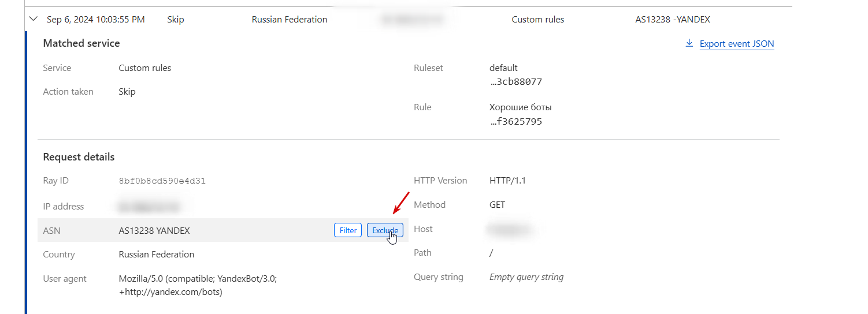Click the rule ID ending in f3625795
The width and height of the screenshot is (868, 314).
(515, 122)
